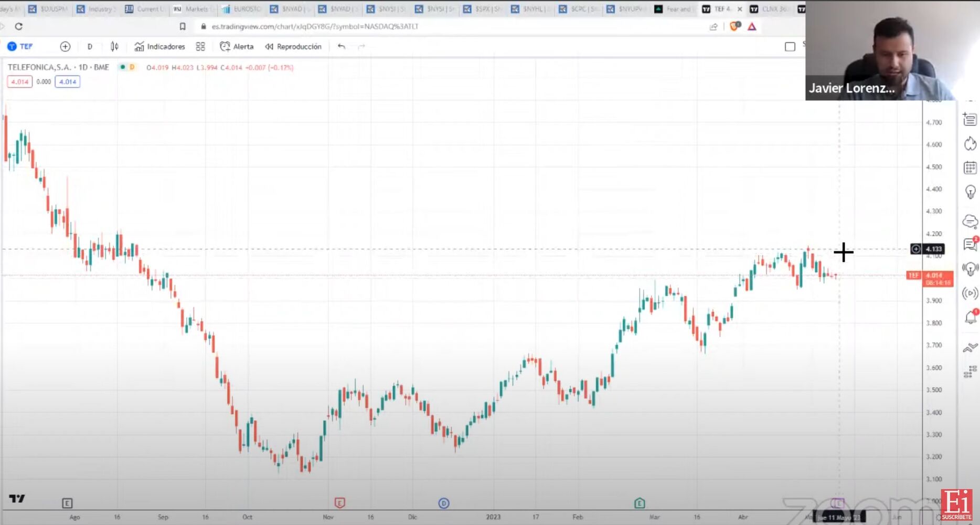Toggle the fullscreen square checkbox icon
The height and width of the screenshot is (525, 980).
(x=790, y=47)
